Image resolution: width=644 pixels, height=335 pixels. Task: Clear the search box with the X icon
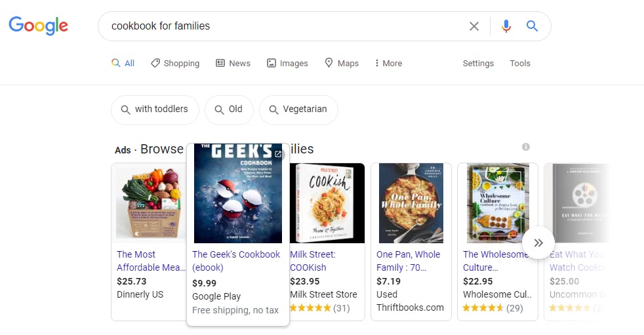coord(474,26)
